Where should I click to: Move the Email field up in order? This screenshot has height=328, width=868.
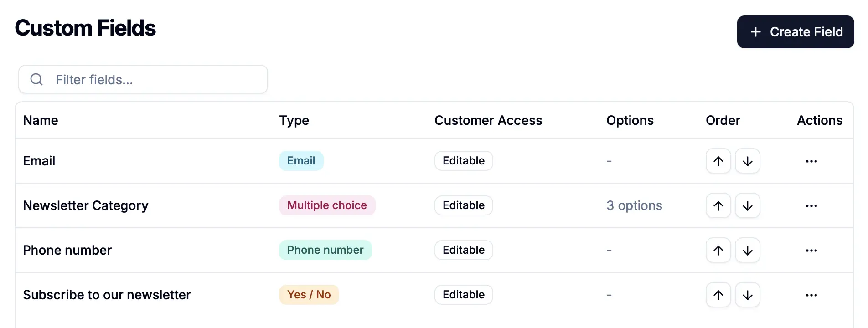718,161
